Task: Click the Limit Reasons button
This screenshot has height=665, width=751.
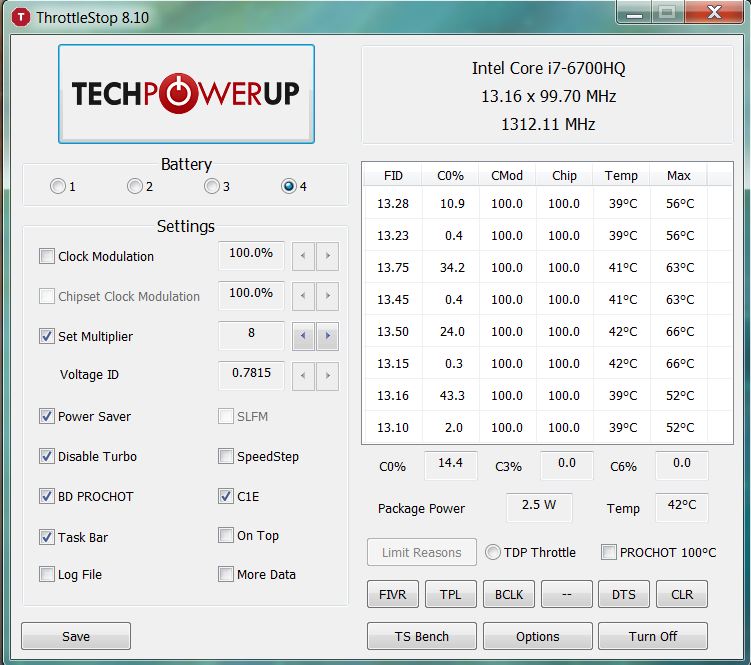Action: click(421, 552)
